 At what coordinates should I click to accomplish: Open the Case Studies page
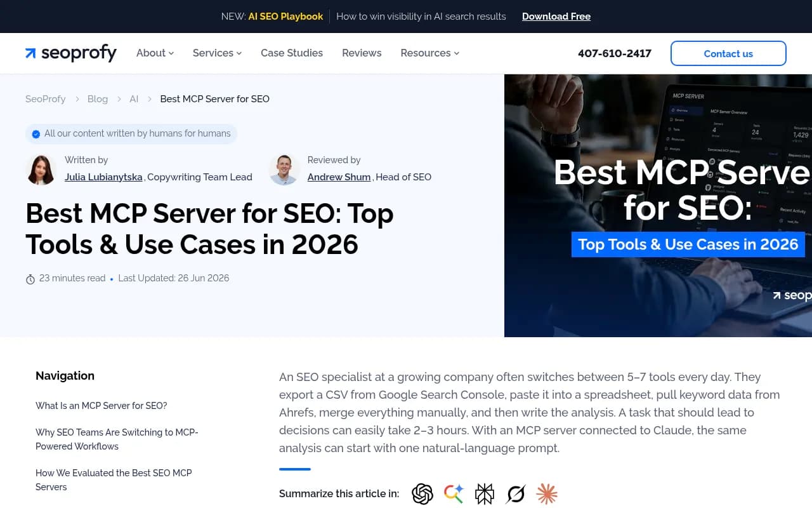tap(292, 53)
